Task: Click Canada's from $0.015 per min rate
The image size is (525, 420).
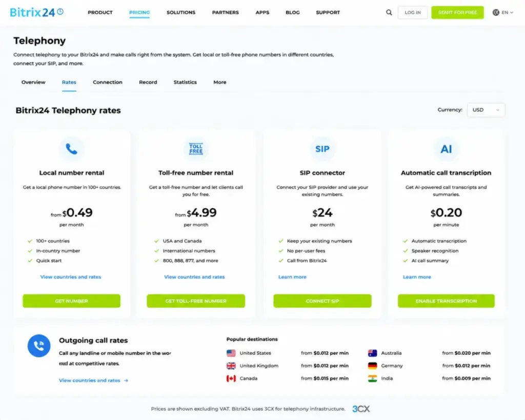Action: [x=325, y=378]
